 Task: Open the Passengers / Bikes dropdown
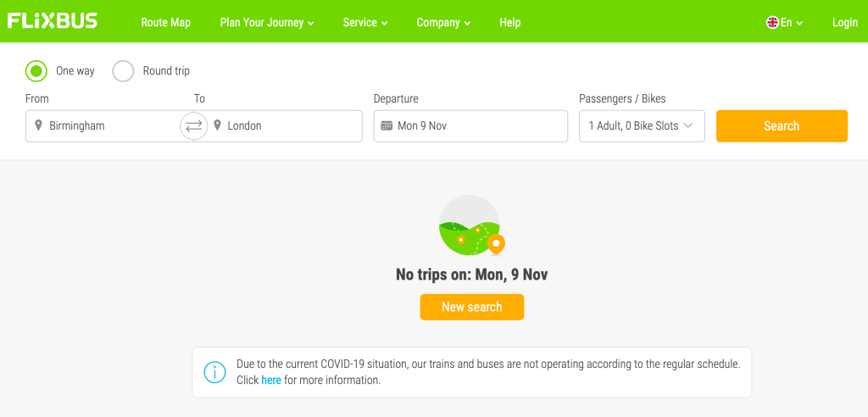(x=642, y=125)
